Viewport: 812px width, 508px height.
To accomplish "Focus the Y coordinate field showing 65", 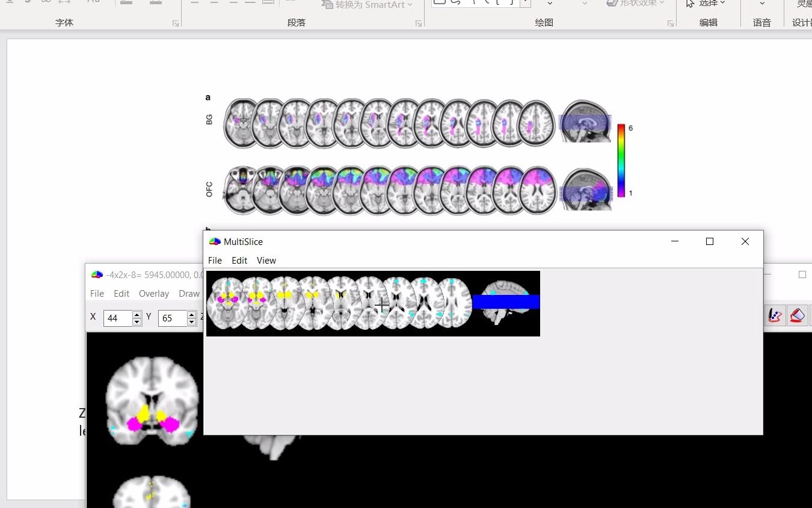I will click(x=173, y=318).
